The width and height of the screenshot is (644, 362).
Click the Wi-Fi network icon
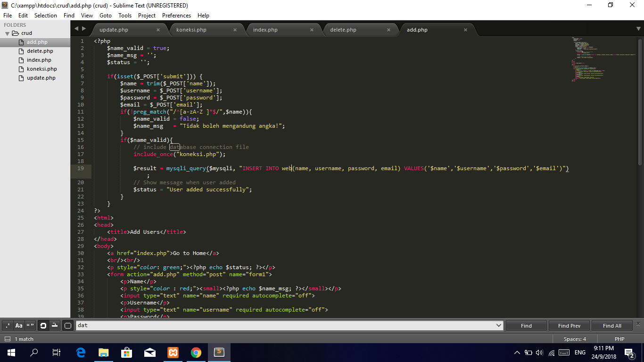click(x=552, y=353)
